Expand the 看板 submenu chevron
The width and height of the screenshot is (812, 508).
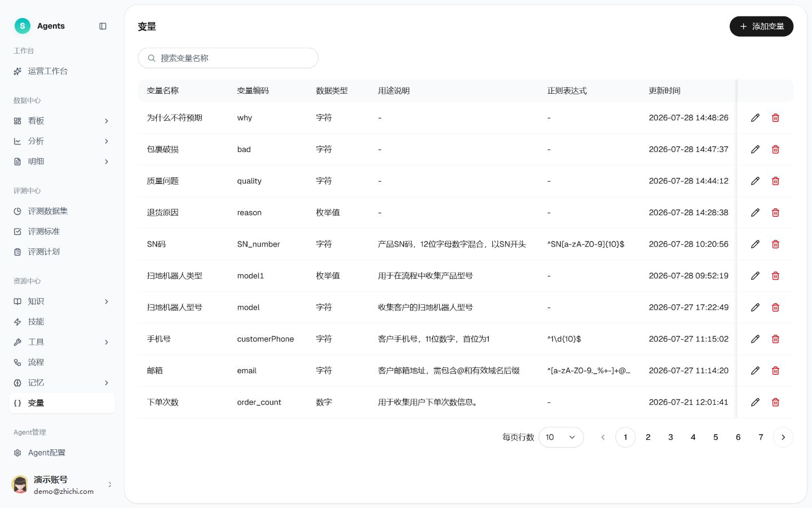click(107, 121)
